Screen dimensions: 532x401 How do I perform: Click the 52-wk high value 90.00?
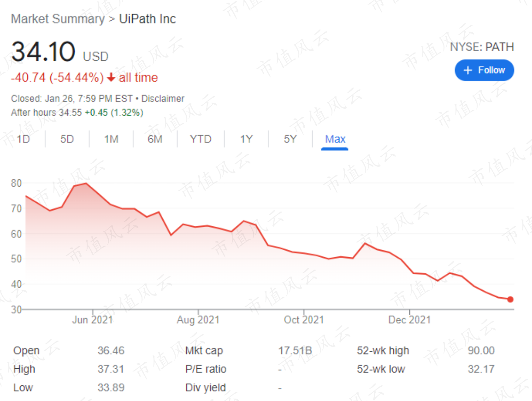click(481, 350)
